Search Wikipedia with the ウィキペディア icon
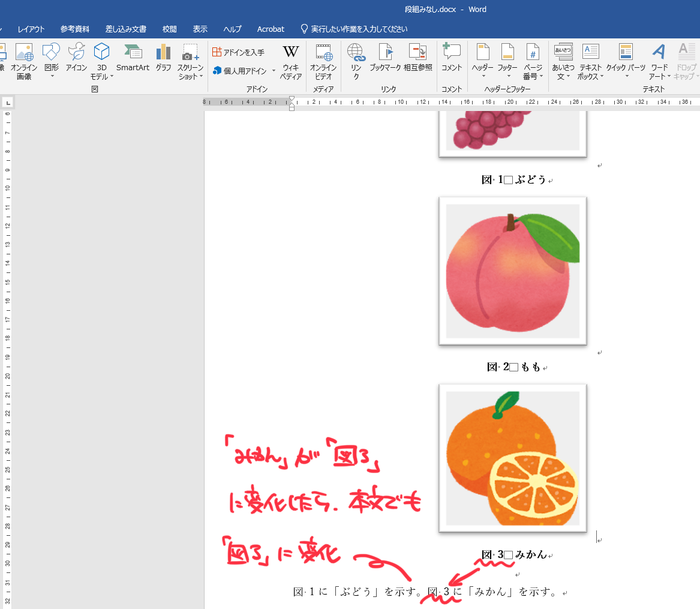700x609 pixels. pos(291,62)
